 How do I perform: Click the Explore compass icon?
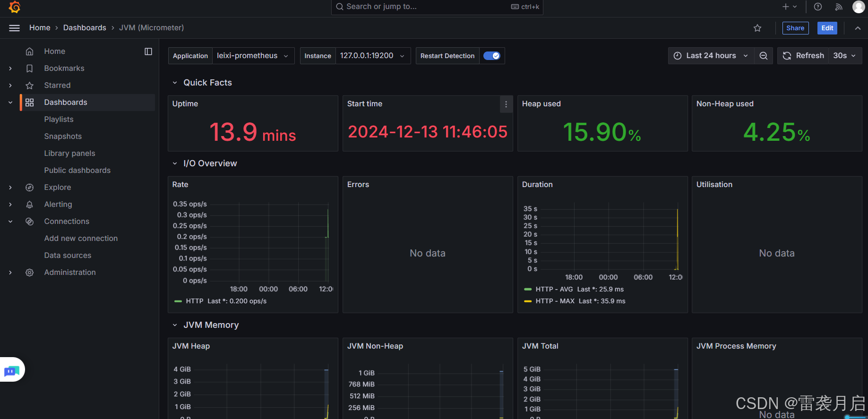point(29,188)
